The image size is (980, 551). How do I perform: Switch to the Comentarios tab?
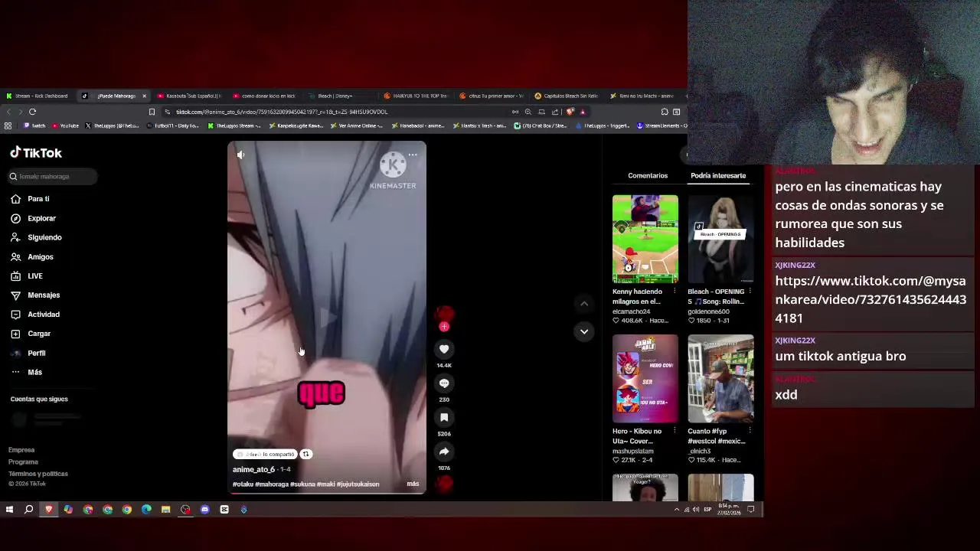pyautogui.click(x=648, y=176)
